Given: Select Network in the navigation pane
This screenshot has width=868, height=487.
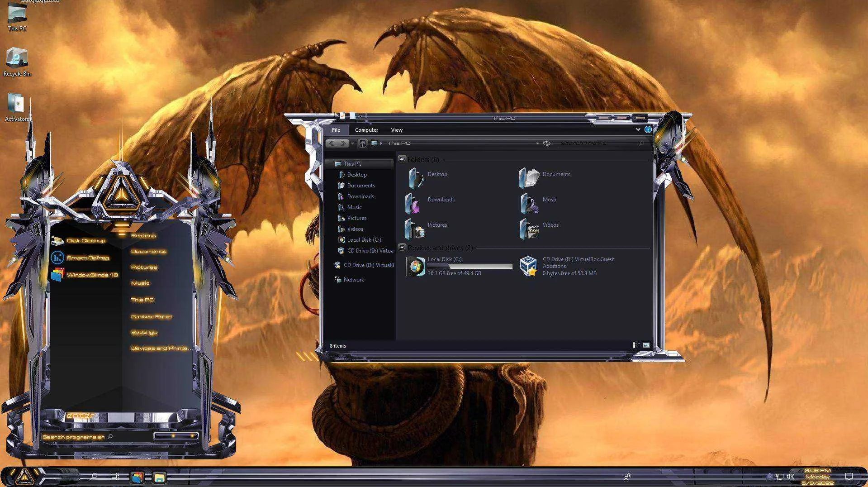Looking at the screenshot, I should point(349,280).
